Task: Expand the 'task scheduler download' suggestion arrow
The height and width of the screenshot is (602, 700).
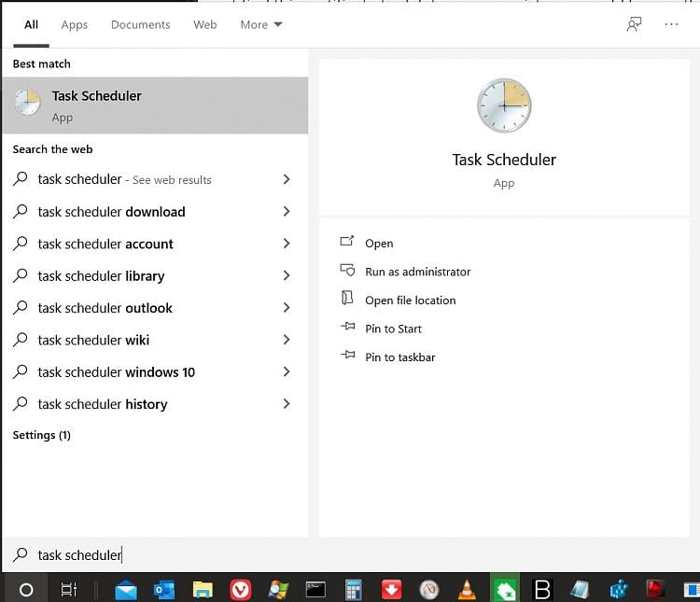Action: pos(286,212)
